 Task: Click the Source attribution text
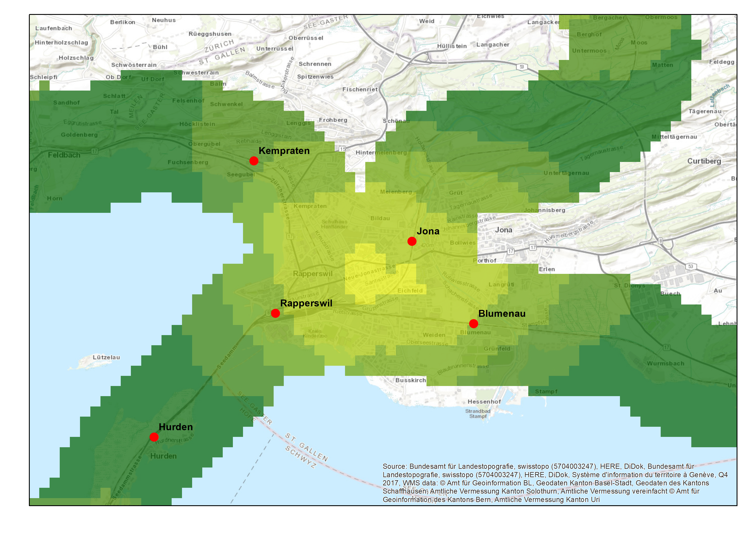pyautogui.click(x=555, y=483)
